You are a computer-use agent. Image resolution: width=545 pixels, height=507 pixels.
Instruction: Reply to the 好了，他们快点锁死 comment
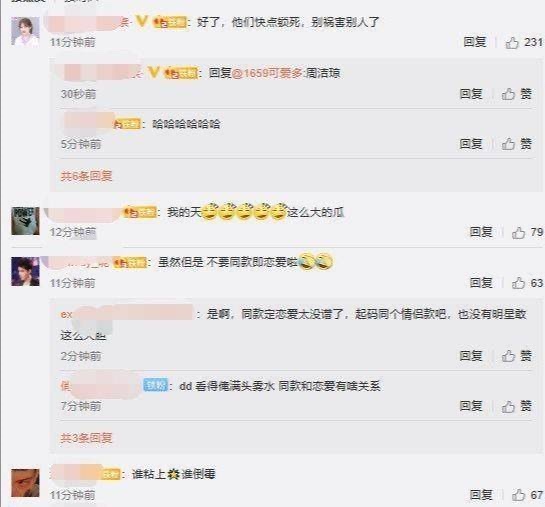[x=474, y=42]
